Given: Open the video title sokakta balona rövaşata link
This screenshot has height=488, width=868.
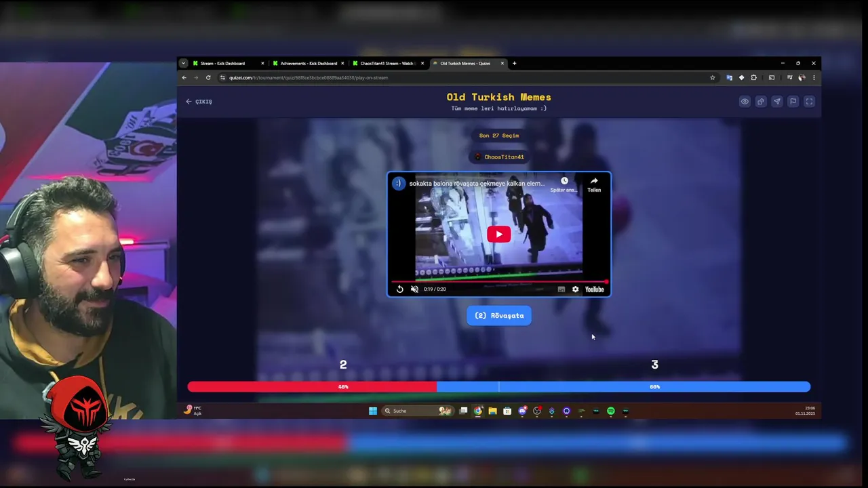Looking at the screenshot, I should [477, 184].
